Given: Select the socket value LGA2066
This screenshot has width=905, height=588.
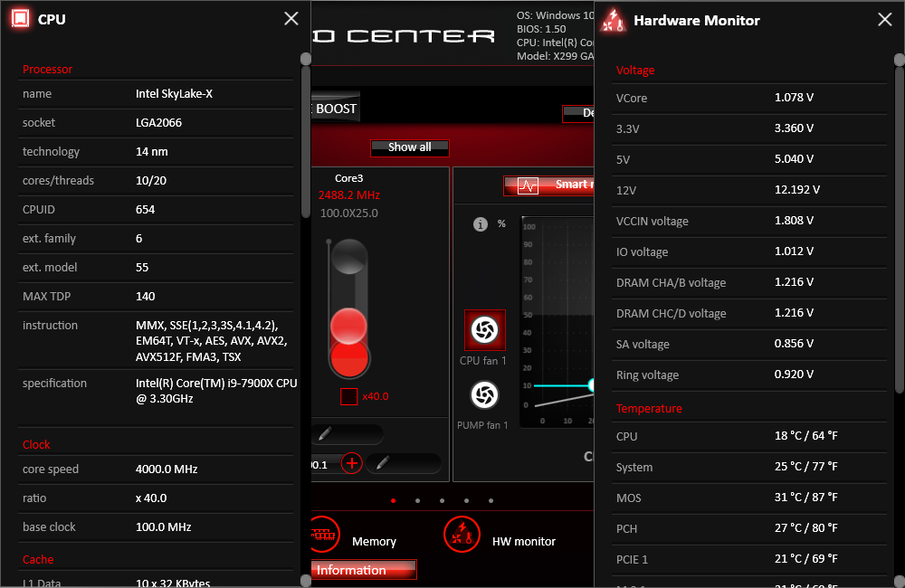Looking at the screenshot, I should click(158, 122).
